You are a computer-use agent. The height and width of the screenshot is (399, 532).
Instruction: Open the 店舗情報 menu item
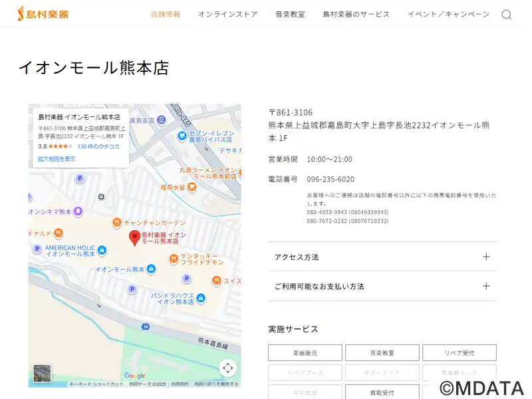point(166,14)
